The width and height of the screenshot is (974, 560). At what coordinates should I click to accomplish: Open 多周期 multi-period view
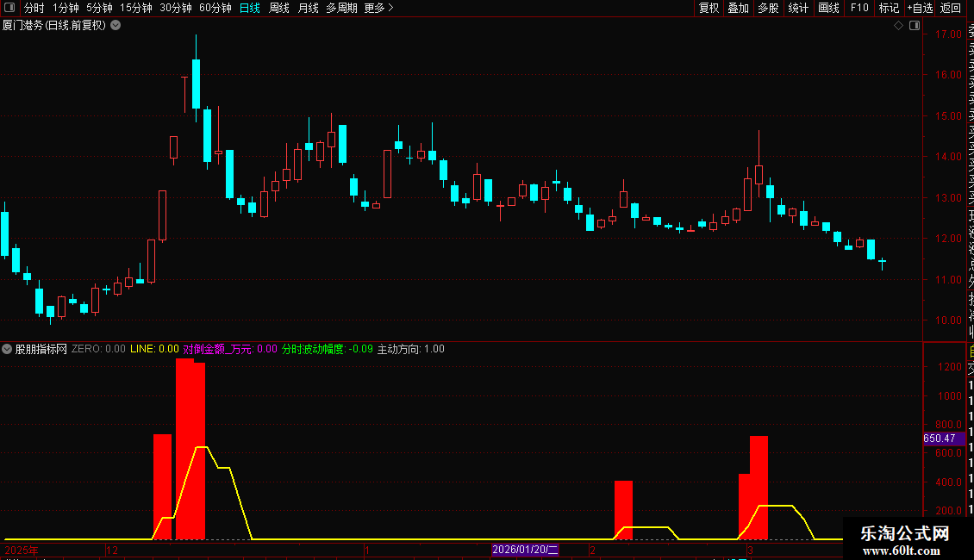[x=341, y=8]
